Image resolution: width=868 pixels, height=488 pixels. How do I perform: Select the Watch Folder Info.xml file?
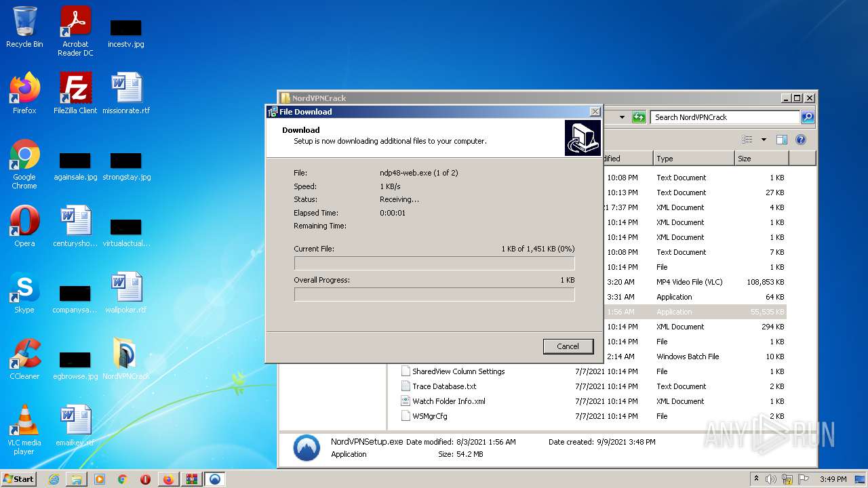(449, 401)
